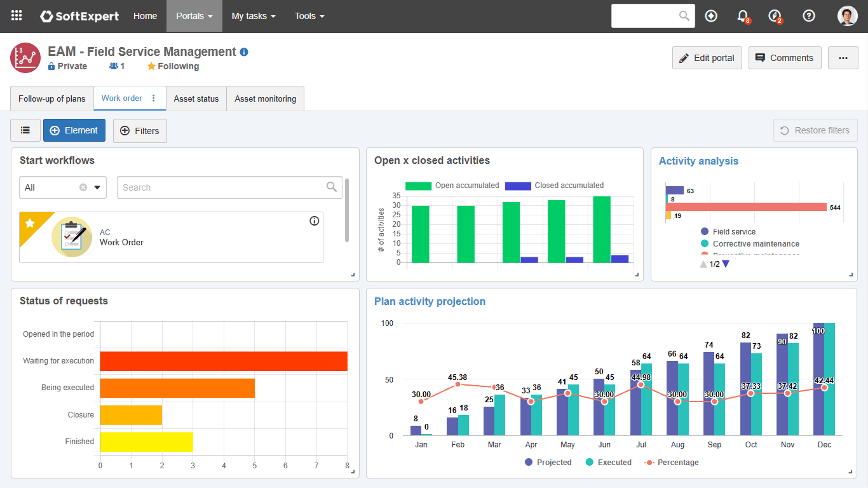Click the quick access target icon in topbar
This screenshot has height=488, width=868.
[710, 16]
